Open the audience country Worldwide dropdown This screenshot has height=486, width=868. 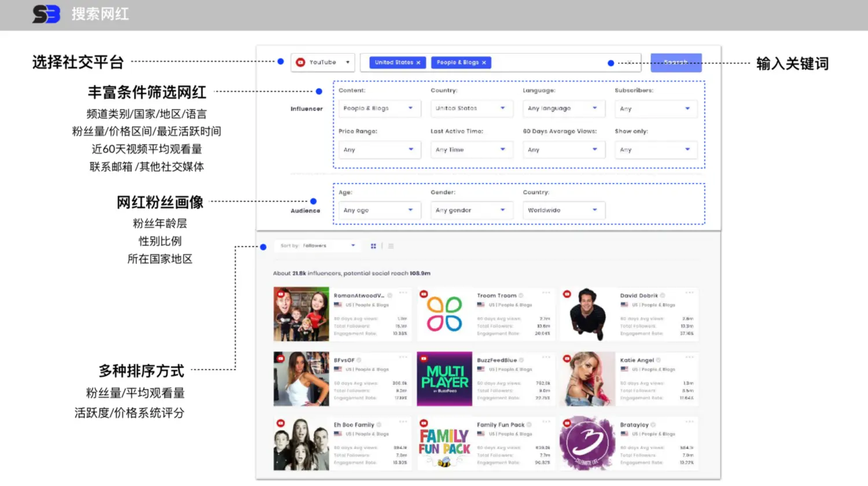564,210
